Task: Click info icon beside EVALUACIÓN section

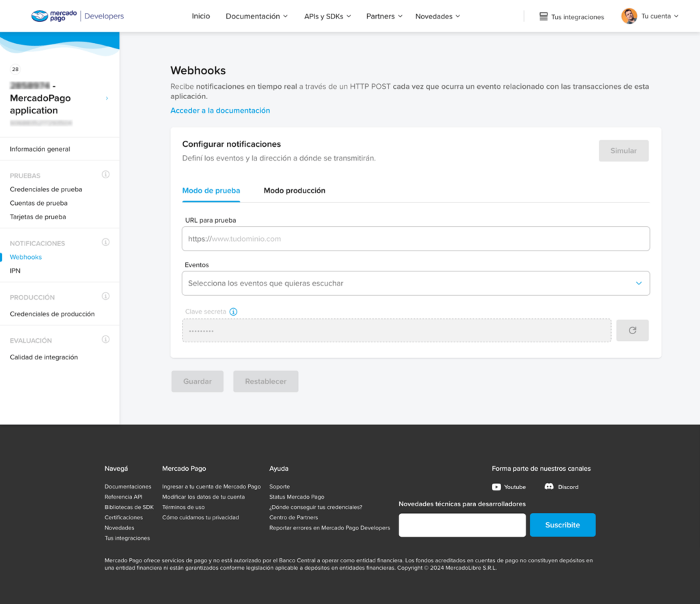Action: tap(105, 340)
